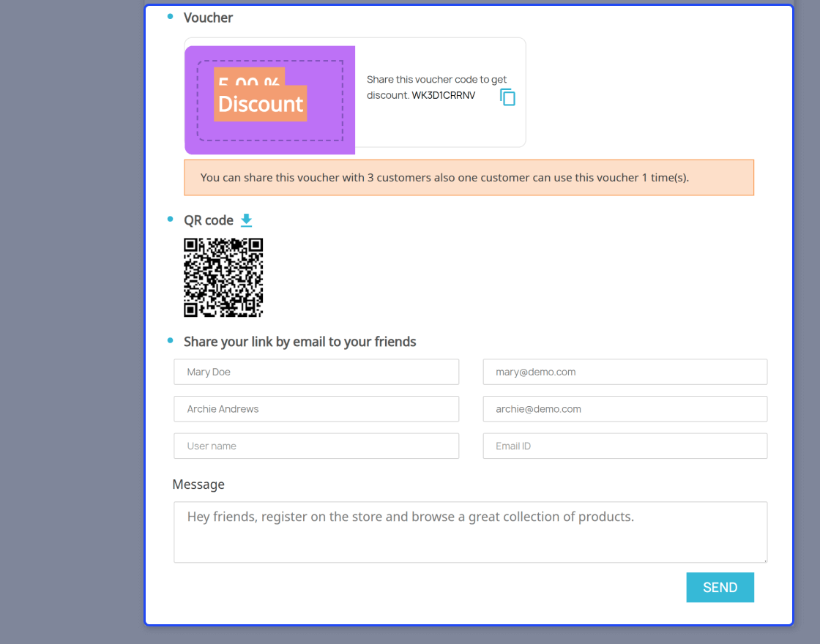Image resolution: width=820 pixels, height=644 pixels.
Task: Send the referral emails with SEND button
Action: 720,588
